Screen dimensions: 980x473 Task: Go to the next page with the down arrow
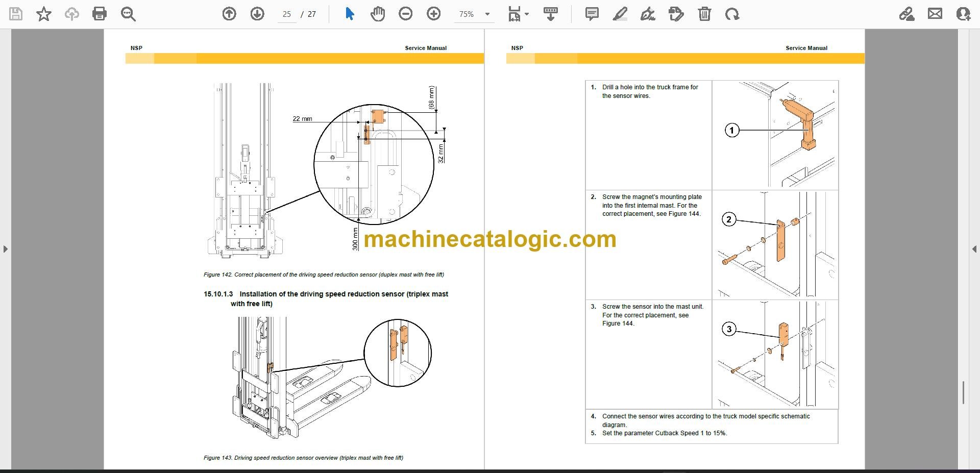(x=257, y=14)
